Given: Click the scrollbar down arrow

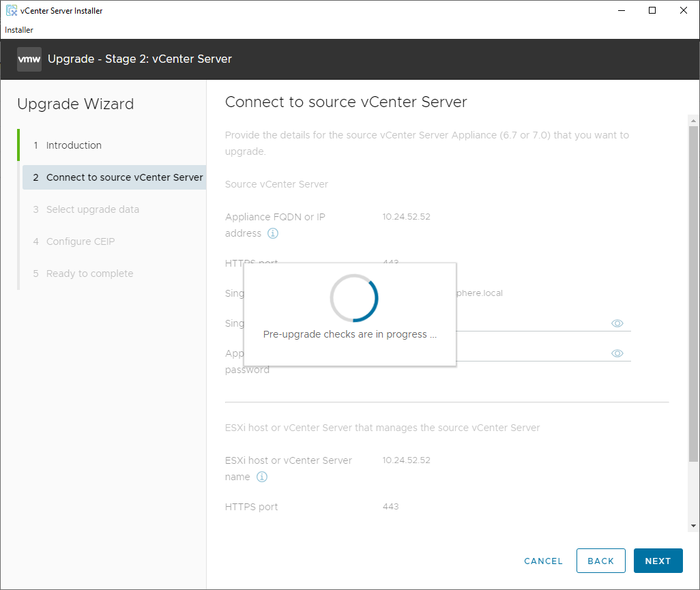Looking at the screenshot, I should [x=693, y=526].
